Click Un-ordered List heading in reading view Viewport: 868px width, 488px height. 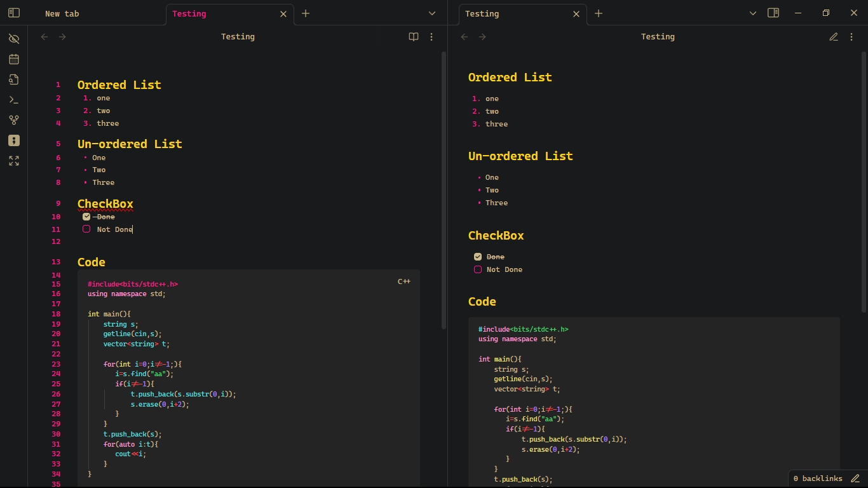(x=520, y=156)
